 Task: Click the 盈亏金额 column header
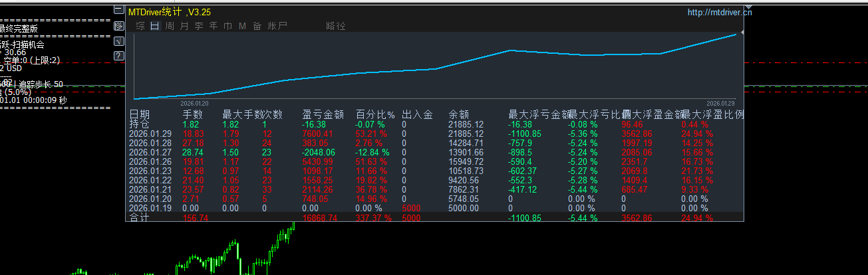pyautogui.click(x=323, y=114)
